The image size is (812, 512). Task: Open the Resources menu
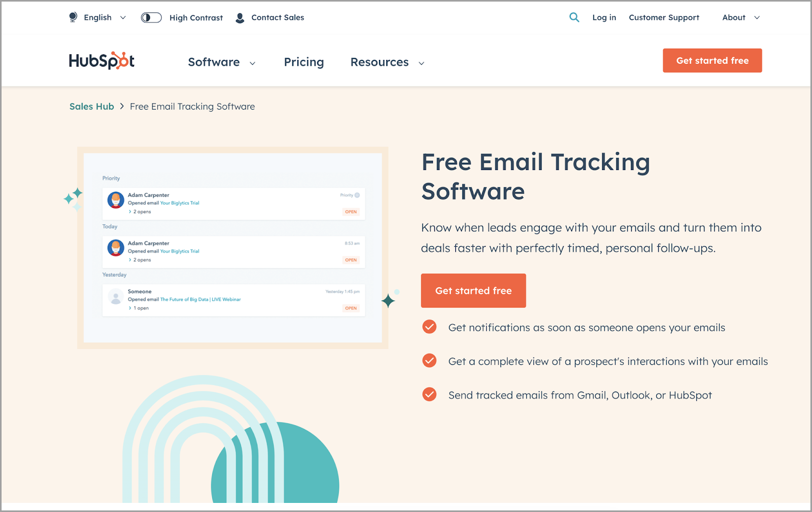pyautogui.click(x=380, y=62)
